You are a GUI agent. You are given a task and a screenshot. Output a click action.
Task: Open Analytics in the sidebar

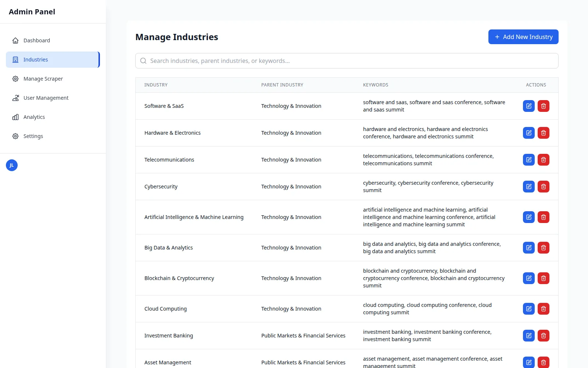tap(53, 117)
